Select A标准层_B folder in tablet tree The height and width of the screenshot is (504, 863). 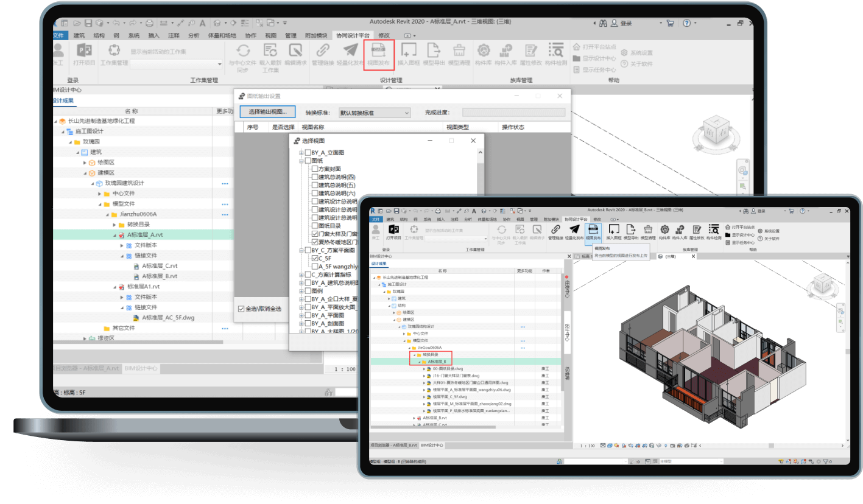(x=435, y=362)
